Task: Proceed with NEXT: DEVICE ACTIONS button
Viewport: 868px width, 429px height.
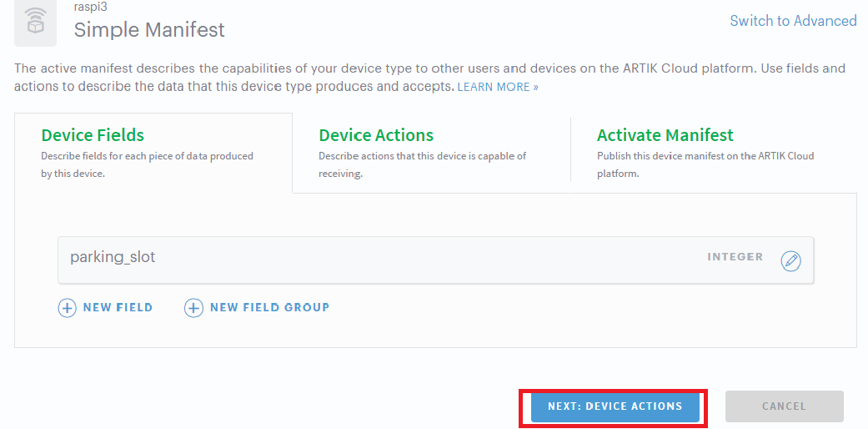Action: coord(615,406)
